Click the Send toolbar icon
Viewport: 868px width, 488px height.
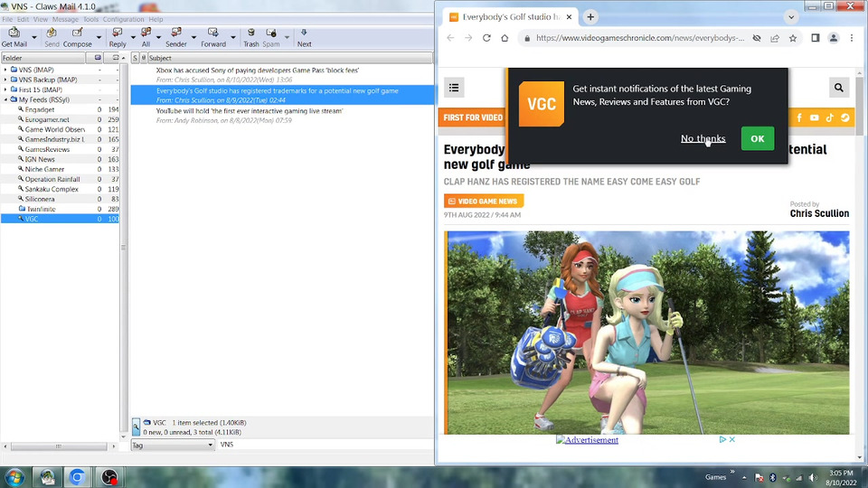point(52,37)
